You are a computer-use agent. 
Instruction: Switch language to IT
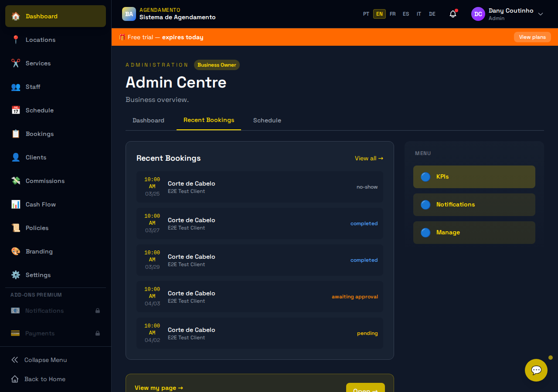pyautogui.click(x=419, y=14)
